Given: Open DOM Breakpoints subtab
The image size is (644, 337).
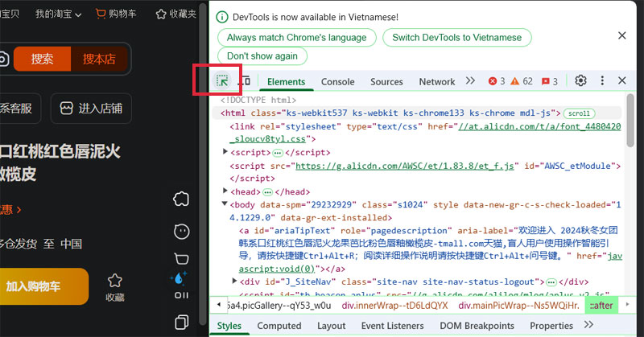Looking at the screenshot, I should pos(477,326).
